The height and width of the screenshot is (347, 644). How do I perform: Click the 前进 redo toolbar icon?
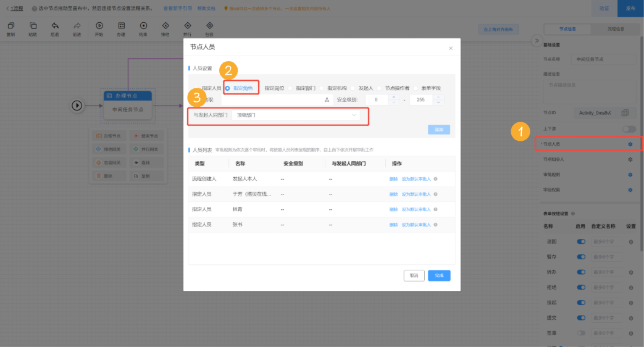click(x=77, y=29)
